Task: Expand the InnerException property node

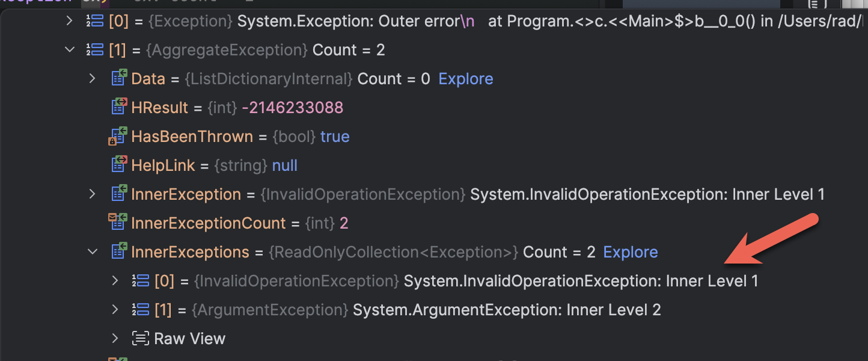Action: click(x=93, y=194)
